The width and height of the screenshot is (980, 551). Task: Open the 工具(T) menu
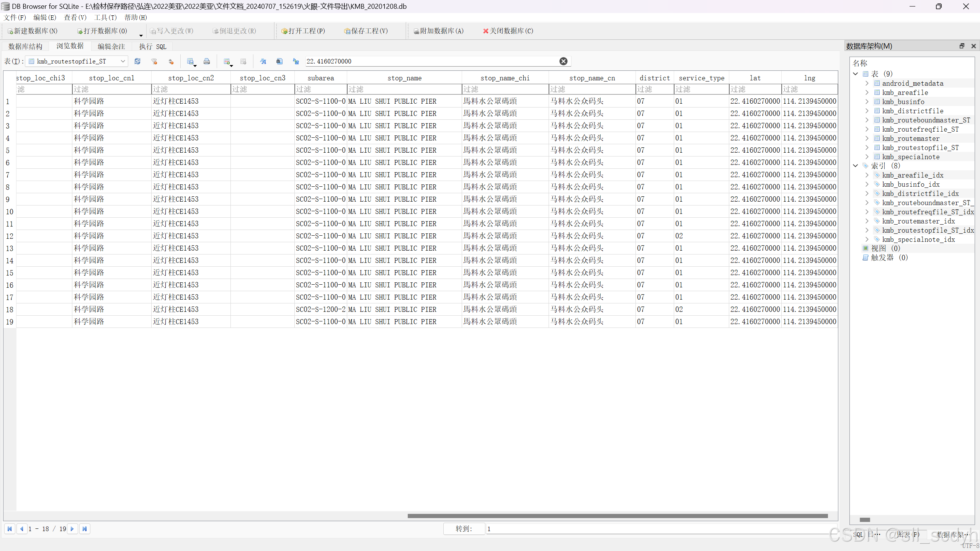[x=105, y=18]
